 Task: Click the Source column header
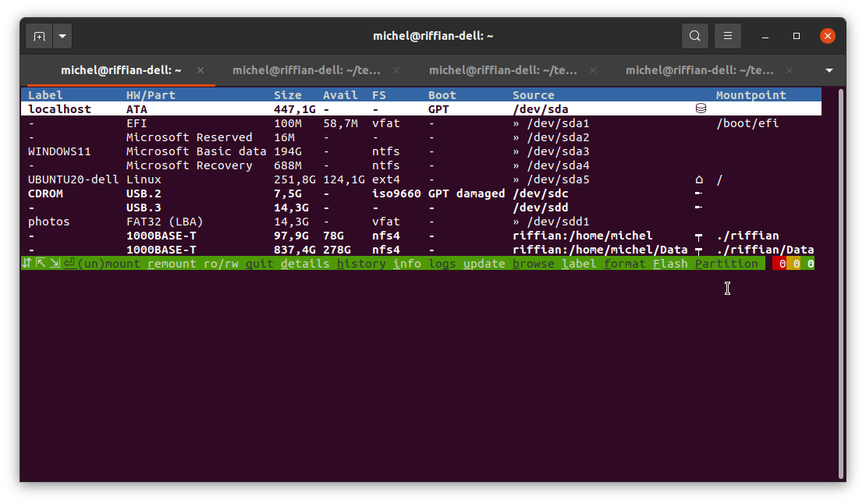534,95
